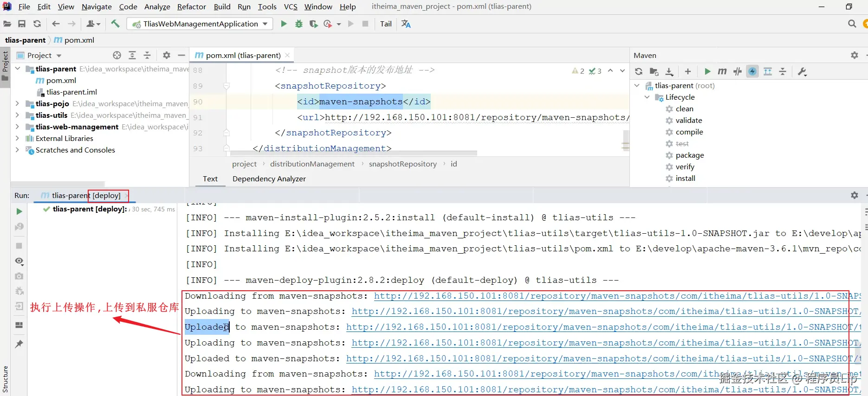Screen dimensions: 868x396
Task: Navigate forward with the right arrow icon
Action: point(71,24)
